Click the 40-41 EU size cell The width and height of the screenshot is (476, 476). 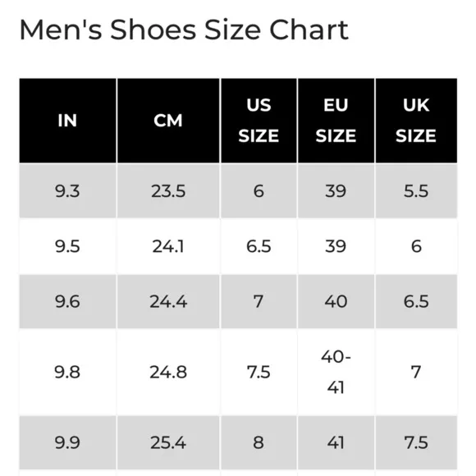pyautogui.click(x=336, y=372)
